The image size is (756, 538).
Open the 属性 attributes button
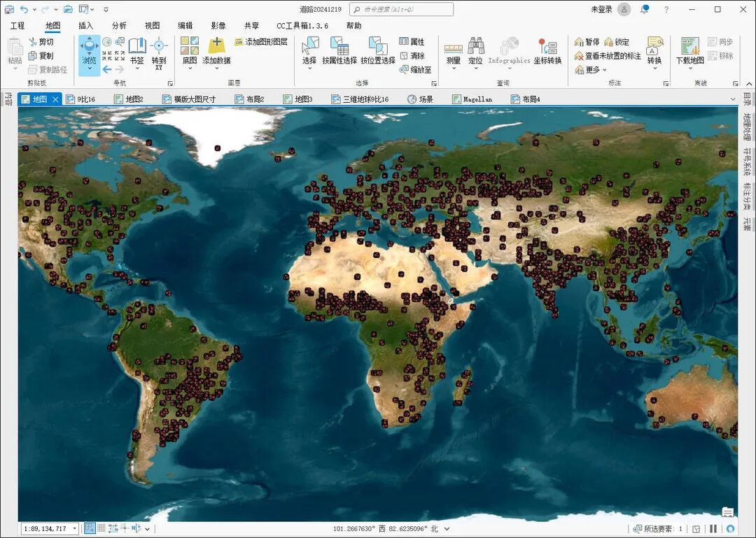point(412,42)
